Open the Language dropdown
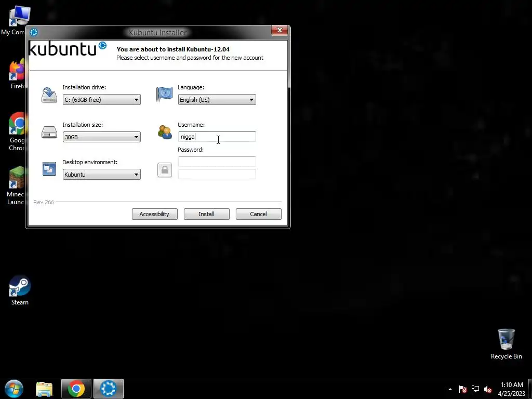This screenshot has height=399, width=532. pos(217,100)
